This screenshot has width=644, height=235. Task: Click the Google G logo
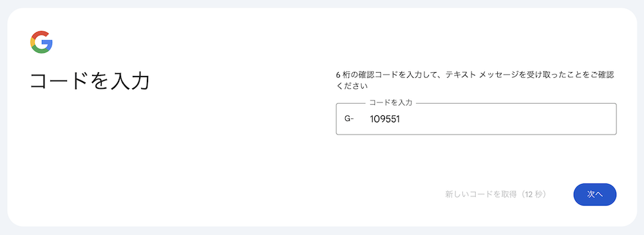tap(41, 42)
